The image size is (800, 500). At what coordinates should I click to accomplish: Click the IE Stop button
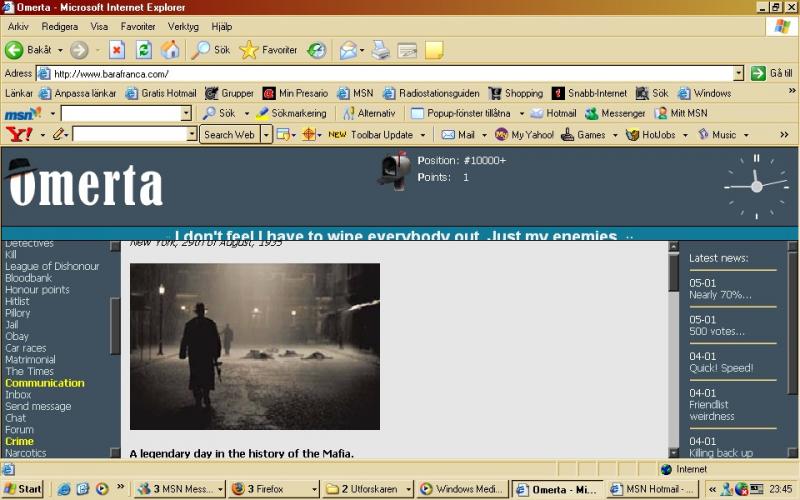pyautogui.click(x=117, y=50)
